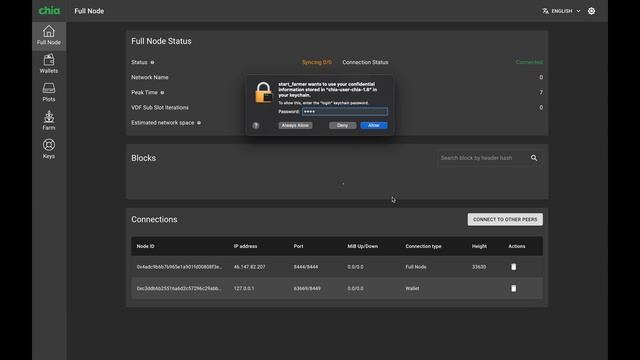Click the keychain padlock icon
640x360 pixels.
(263, 93)
